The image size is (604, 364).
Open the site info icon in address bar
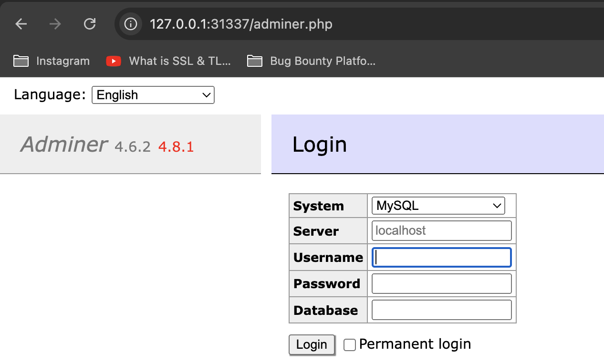tap(130, 24)
